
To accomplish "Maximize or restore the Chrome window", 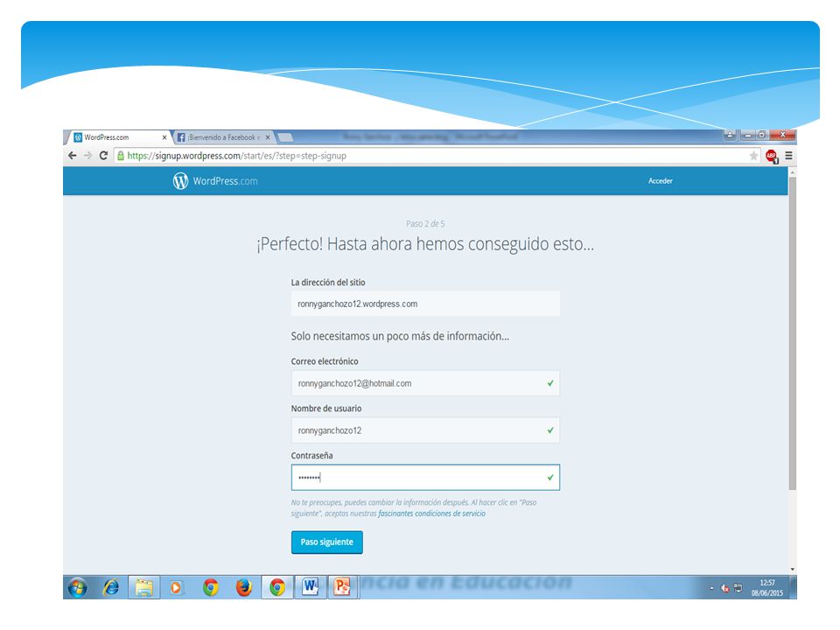I will tap(762, 135).
